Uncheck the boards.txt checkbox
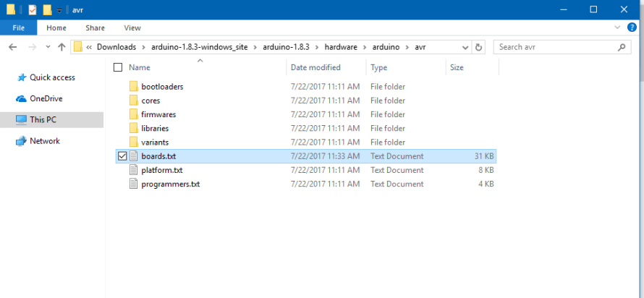The image size is (644, 298). point(122,156)
